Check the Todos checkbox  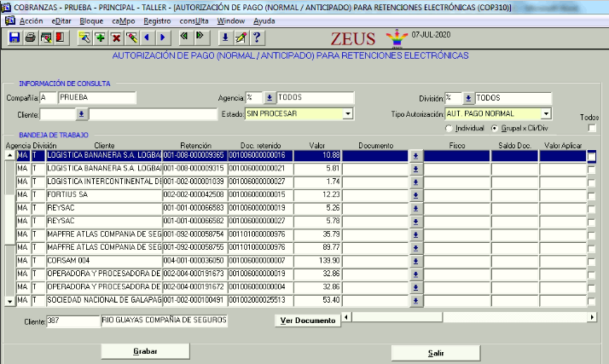592,128
